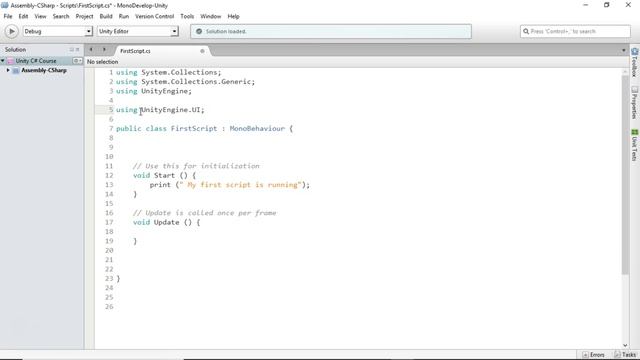Click the search field in the toolbar

tap(575, 31)
